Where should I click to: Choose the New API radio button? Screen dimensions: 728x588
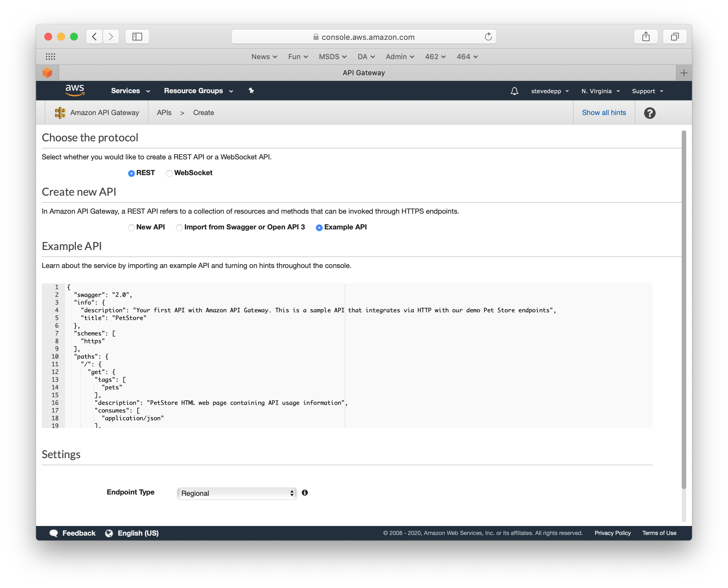132,227
